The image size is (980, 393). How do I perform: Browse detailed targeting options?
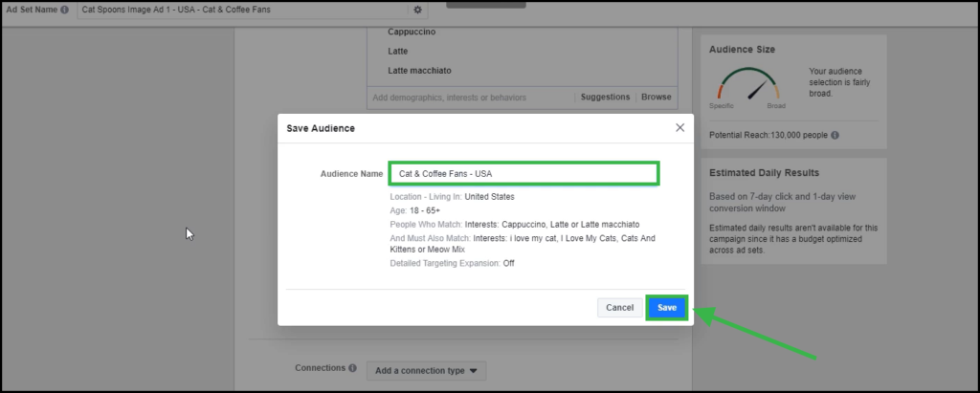657,97
